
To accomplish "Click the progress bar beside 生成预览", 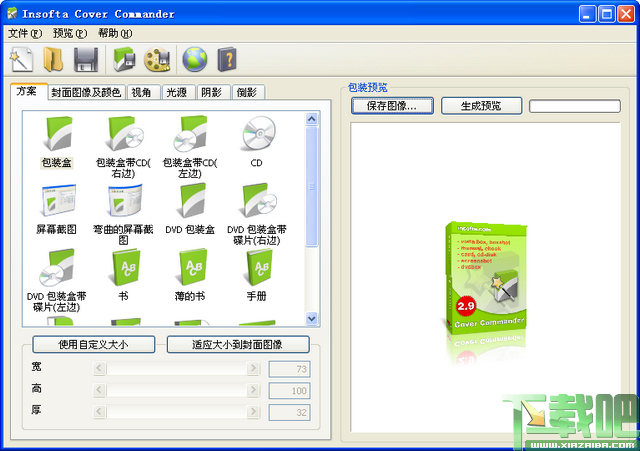I will (x=575, y=106).
